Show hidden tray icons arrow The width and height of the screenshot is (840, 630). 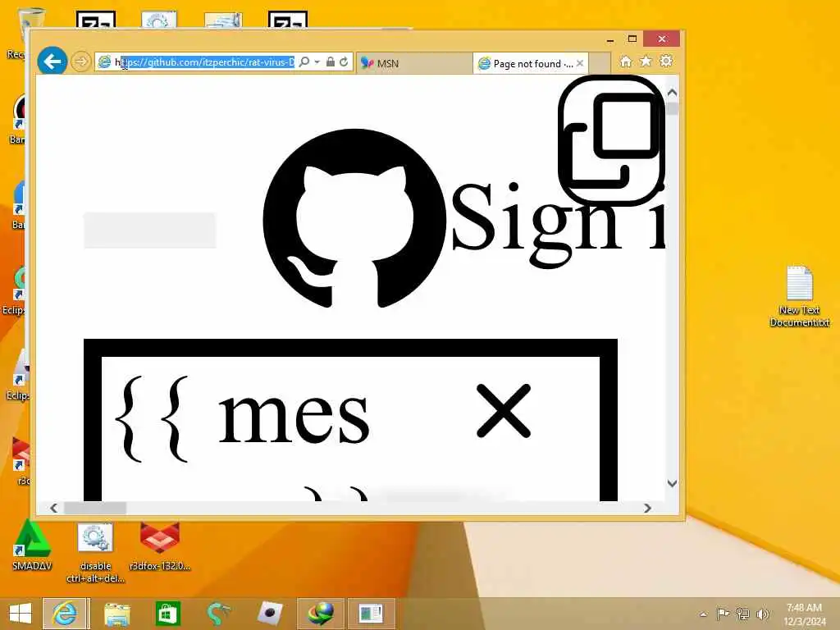pos(703,614)
